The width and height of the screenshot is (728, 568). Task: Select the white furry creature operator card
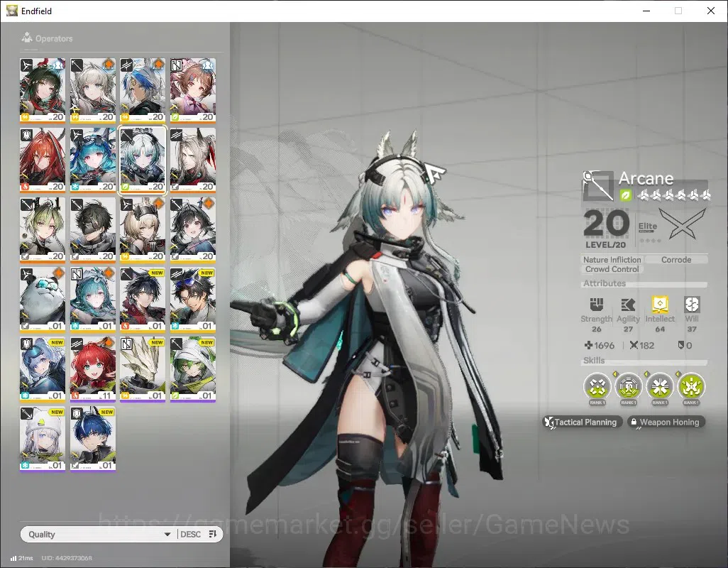tap(43, 299)
